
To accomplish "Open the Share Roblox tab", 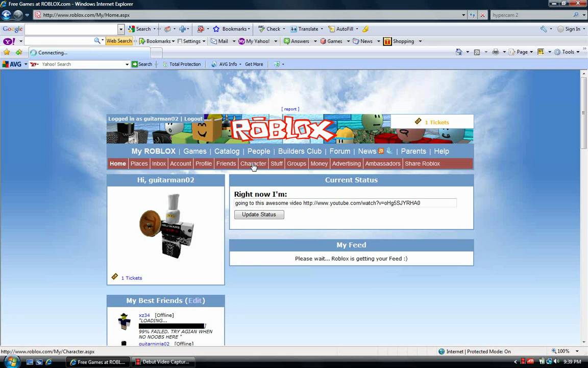I will (422, 164).
